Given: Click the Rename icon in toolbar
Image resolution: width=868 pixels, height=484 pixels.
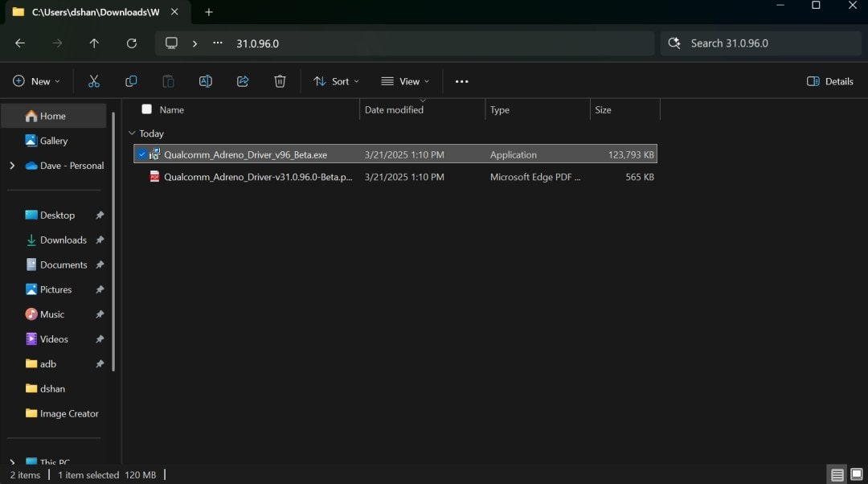Looking at the screenshot, I should pos(206,81).
